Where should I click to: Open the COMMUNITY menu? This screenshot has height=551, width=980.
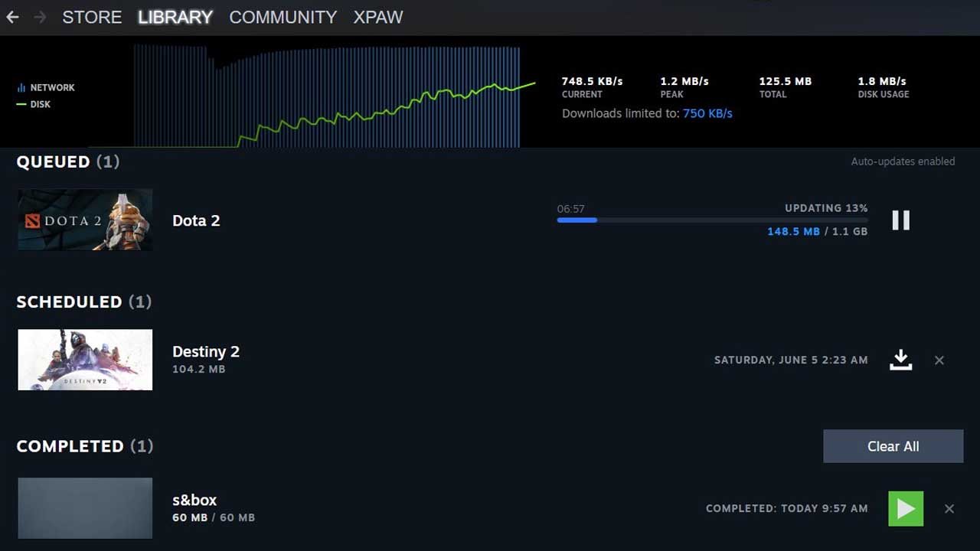click(283, 17)
